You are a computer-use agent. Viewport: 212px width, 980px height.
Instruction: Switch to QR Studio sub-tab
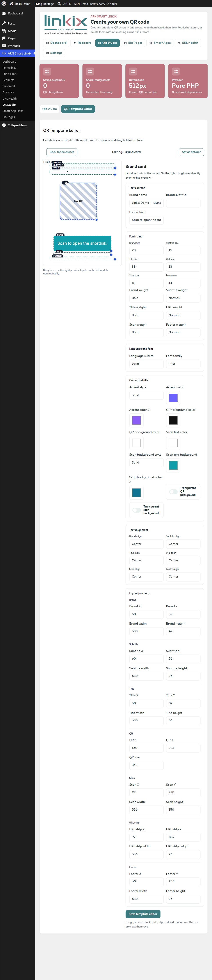tap(50, 109)
